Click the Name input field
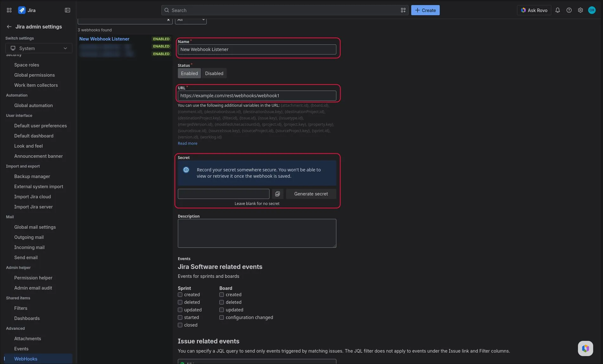Screen dimensions: 603x364 tap(257, 49)
